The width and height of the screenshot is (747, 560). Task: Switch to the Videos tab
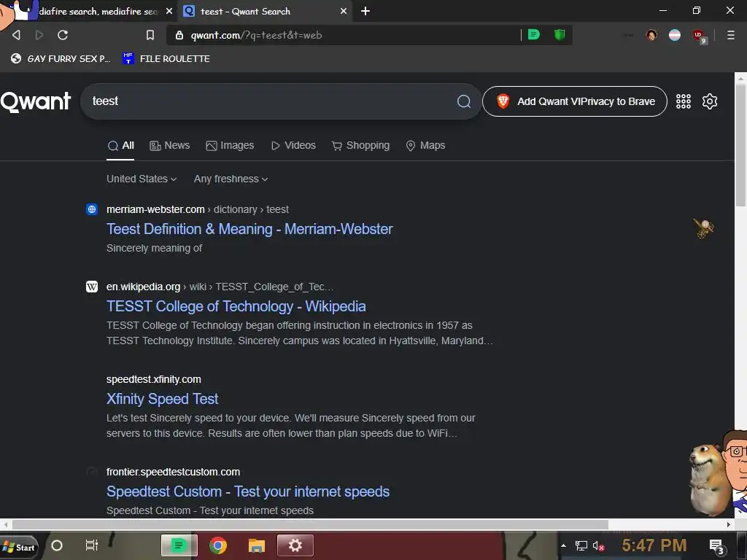(x=293, y=146)
